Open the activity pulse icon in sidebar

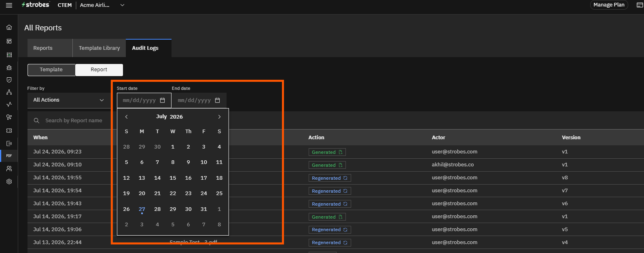[9, 104]
